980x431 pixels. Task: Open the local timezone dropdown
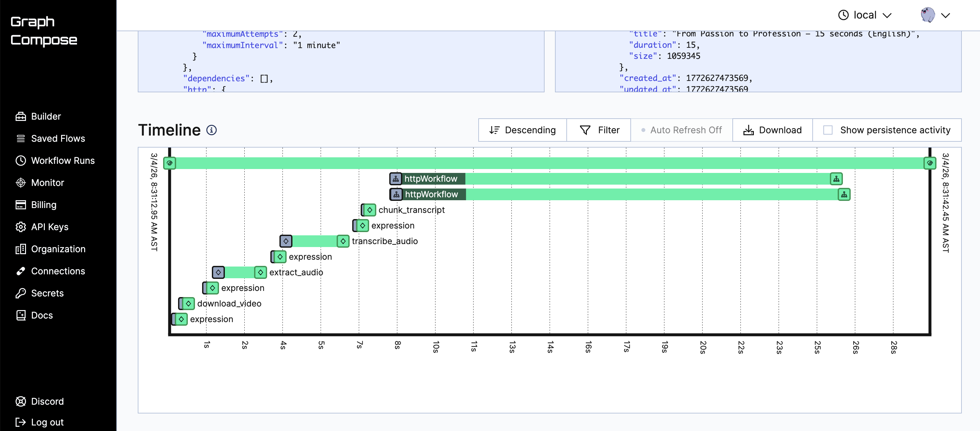pyautogui.click(x=865, y=15)
